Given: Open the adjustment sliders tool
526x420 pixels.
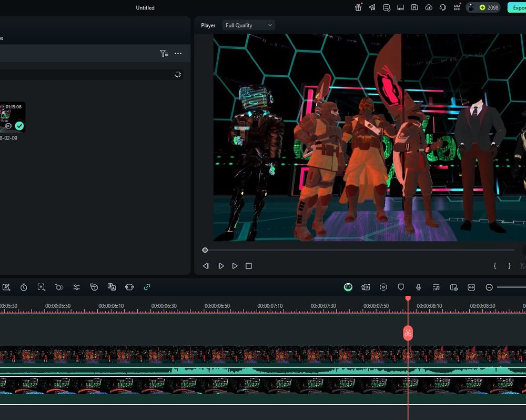Looking at the screenshot, I should [x=76, y=287].
